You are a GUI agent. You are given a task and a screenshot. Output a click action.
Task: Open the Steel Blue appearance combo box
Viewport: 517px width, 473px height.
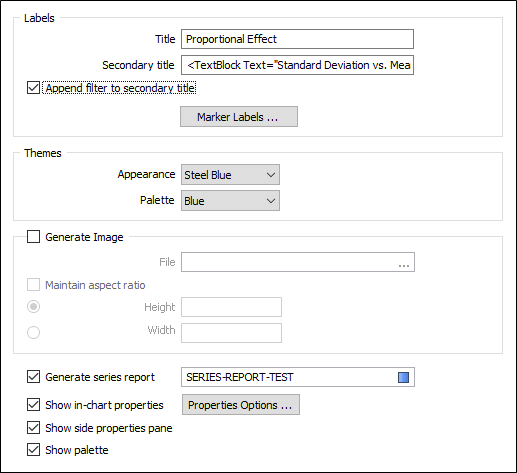230,175
